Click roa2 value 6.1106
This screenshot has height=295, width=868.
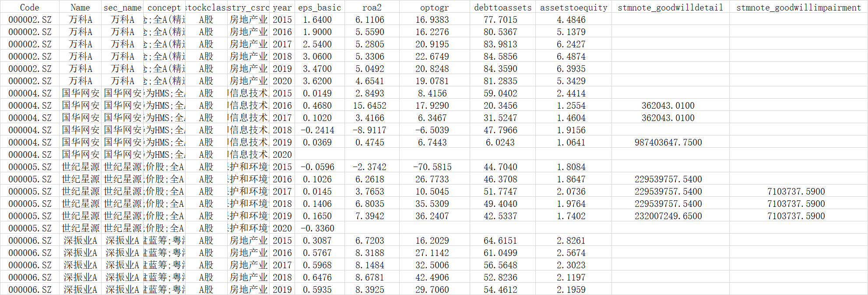370,20
